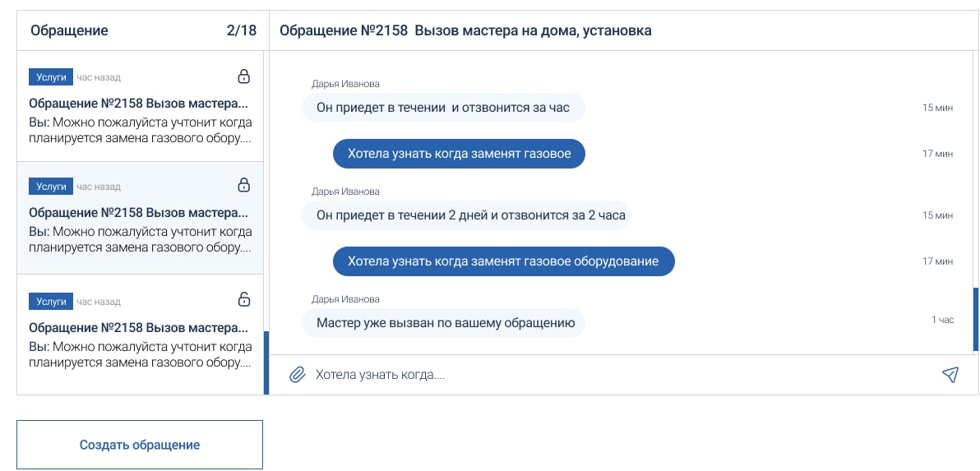Click "15 мин" beside the "2 дней" message

coord(937,215)
